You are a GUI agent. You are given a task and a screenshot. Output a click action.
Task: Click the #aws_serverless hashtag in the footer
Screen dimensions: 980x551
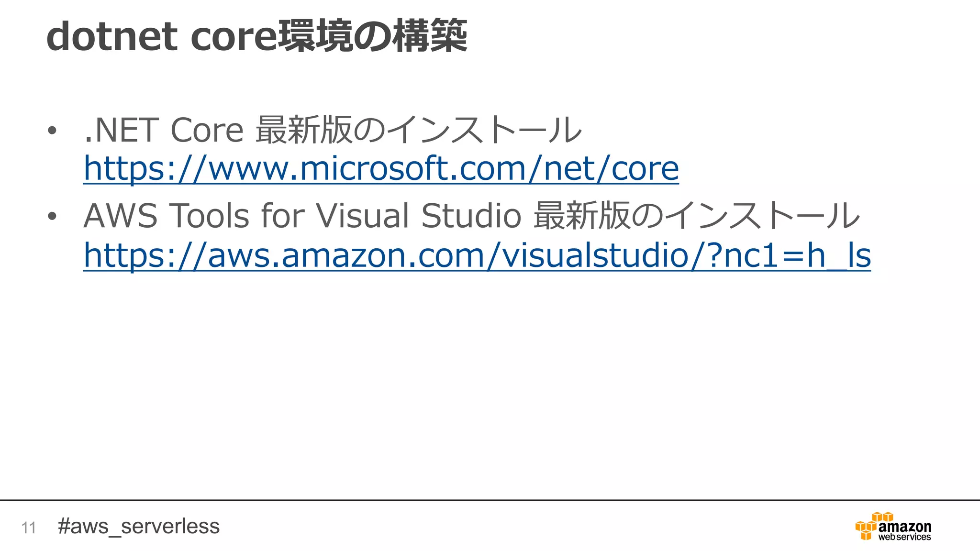coord(138,526)
